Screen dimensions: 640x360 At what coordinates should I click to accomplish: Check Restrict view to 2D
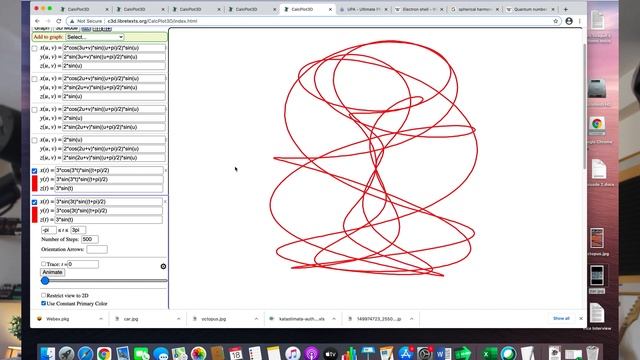(x=43, y=295)
